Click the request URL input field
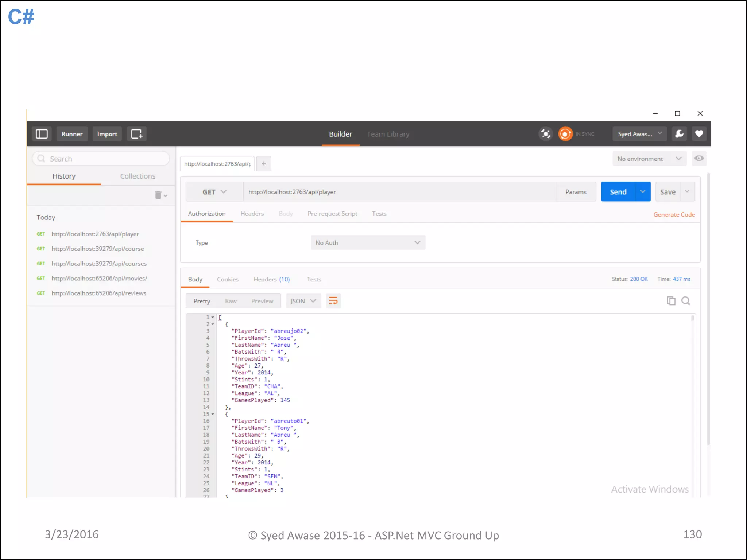Screen dimensions: 747x560 pyautogui.click(x=399, y=192)
